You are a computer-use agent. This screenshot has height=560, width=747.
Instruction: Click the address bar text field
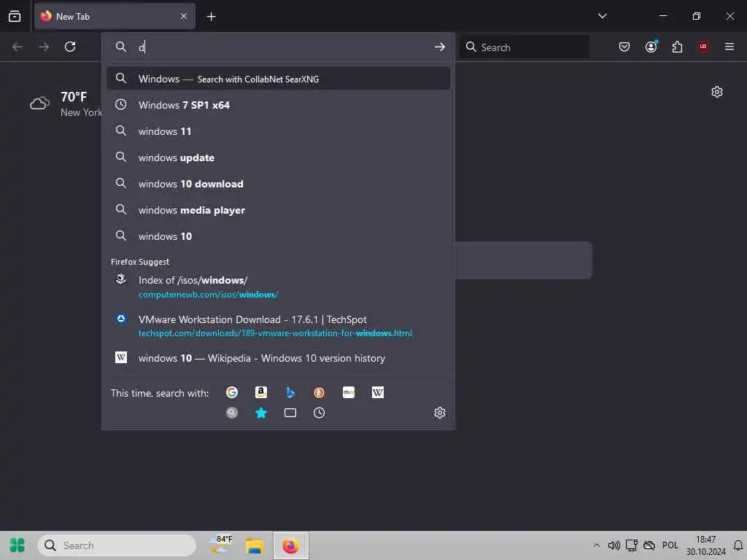coord(283,47)
